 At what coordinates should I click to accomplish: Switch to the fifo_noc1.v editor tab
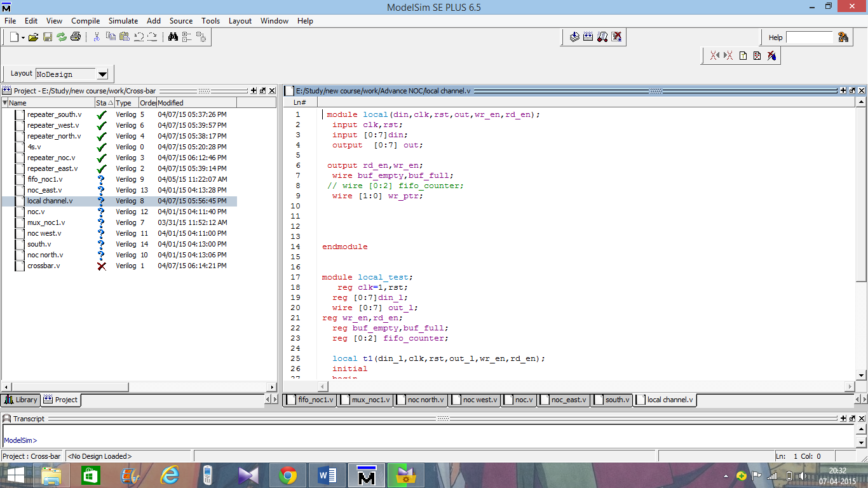pos(310,400)
